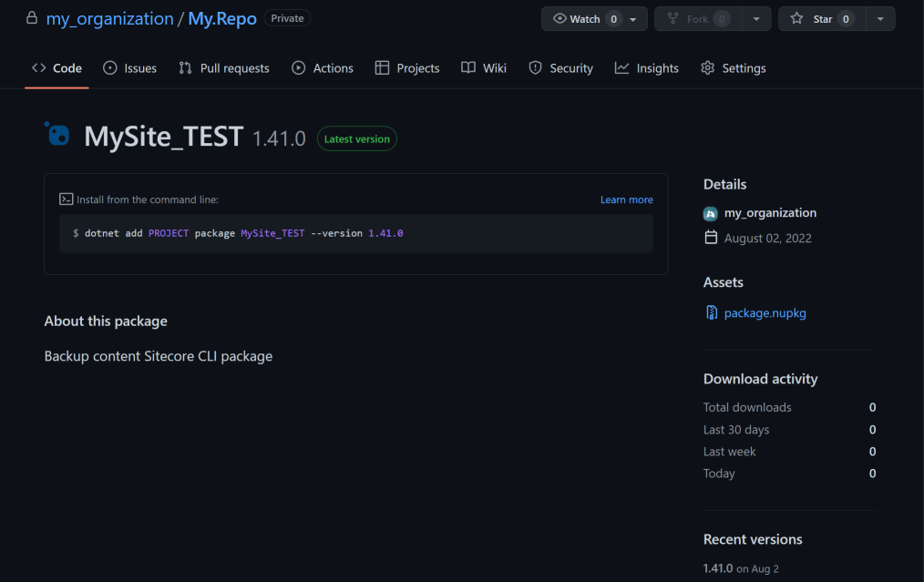This screenshot has width=924, height=582.
Task: Open version 1.41.0 under Recent versions
Action: [x=718, y=567]
